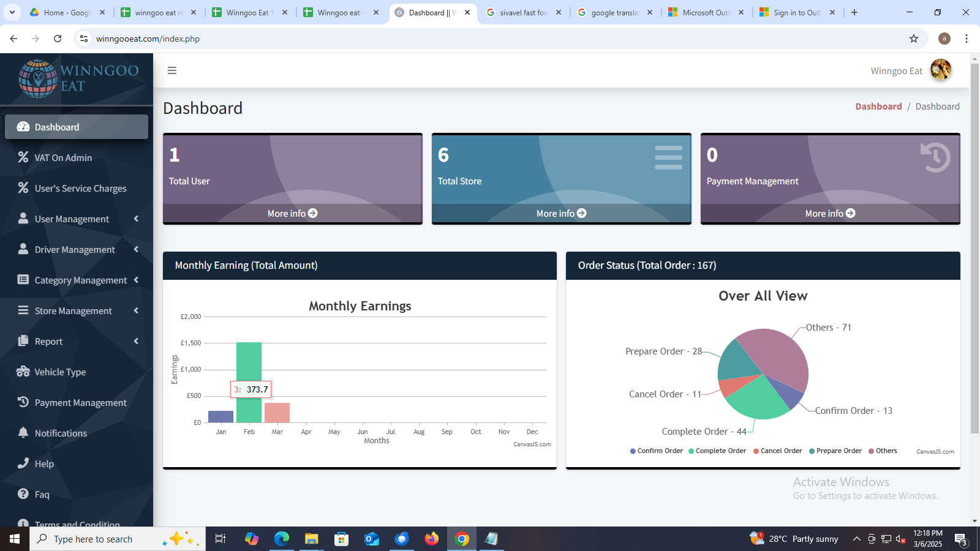Click the Notifications bell icon in sidebar

tap(23, 433)
